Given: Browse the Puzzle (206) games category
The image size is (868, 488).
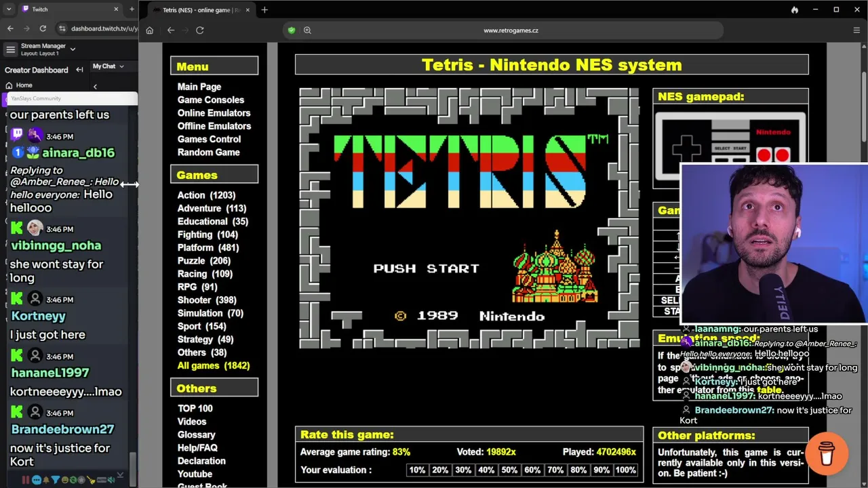Looking at the screenshot, I should [x=204, y=261].
